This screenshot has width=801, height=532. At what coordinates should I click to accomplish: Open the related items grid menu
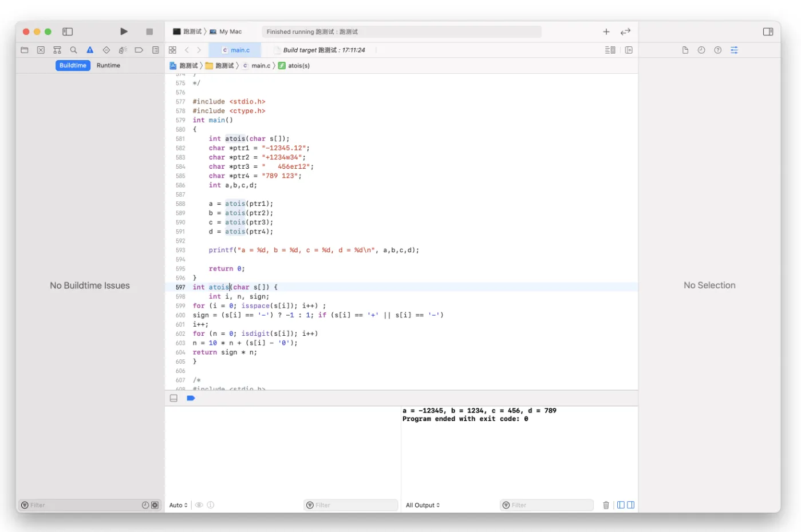coord(172,50)
